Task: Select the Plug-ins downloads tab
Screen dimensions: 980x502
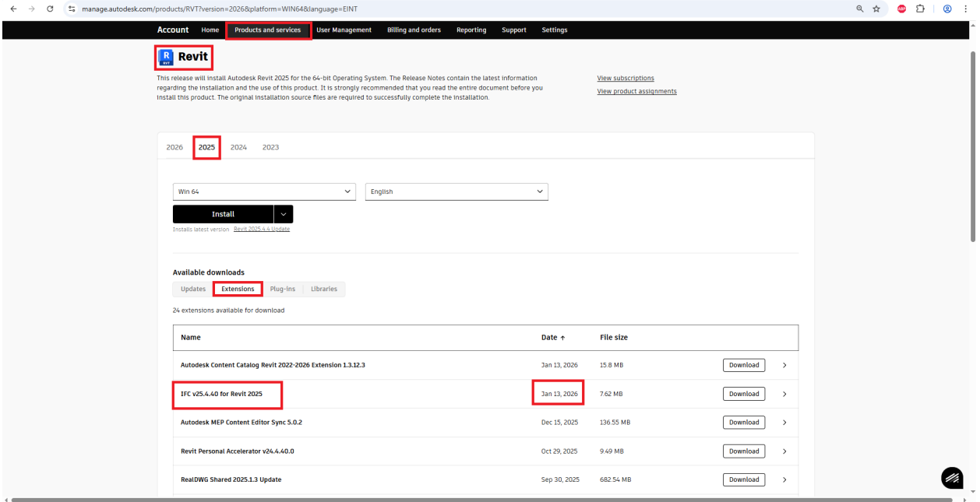Action: pyautogui.click(x=282, y=289)
